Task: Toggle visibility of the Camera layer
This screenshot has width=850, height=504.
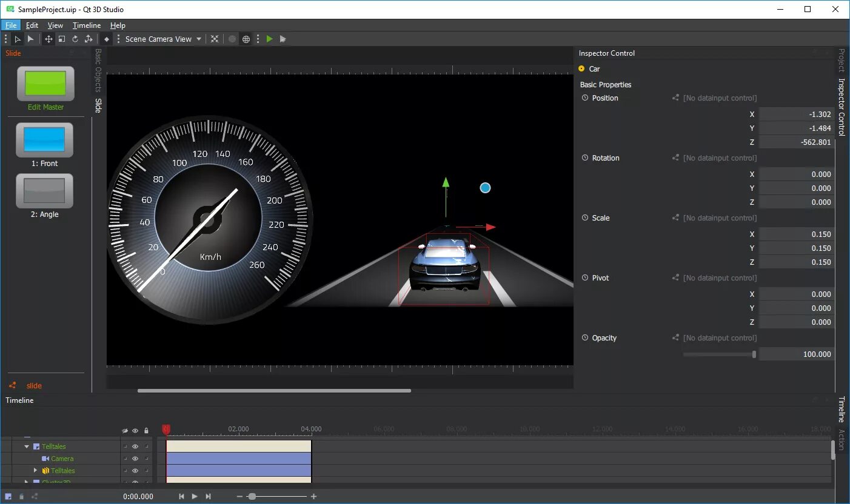Action: (135, 459)
